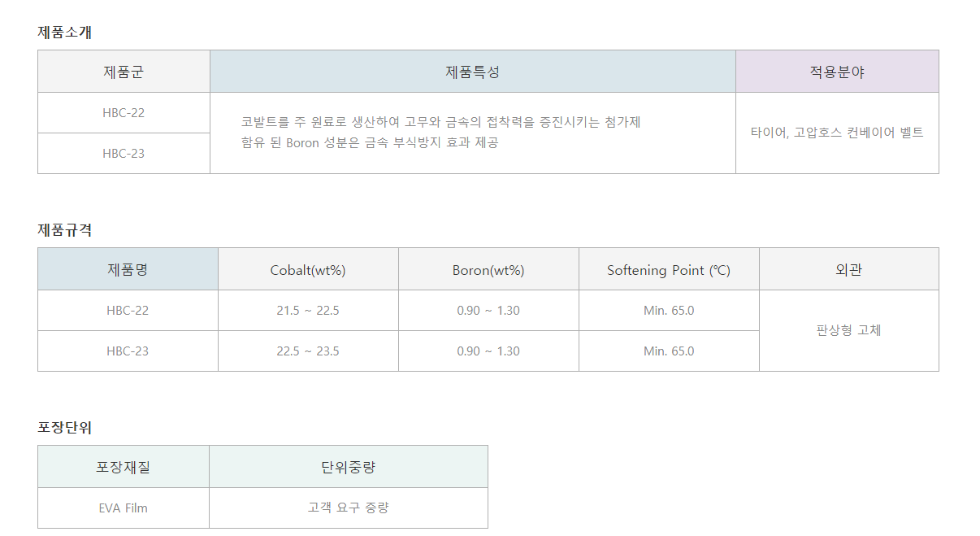Select HBC-23 in the 제품소개 table
Screen dimensions: 980x536
click(124, 154)
